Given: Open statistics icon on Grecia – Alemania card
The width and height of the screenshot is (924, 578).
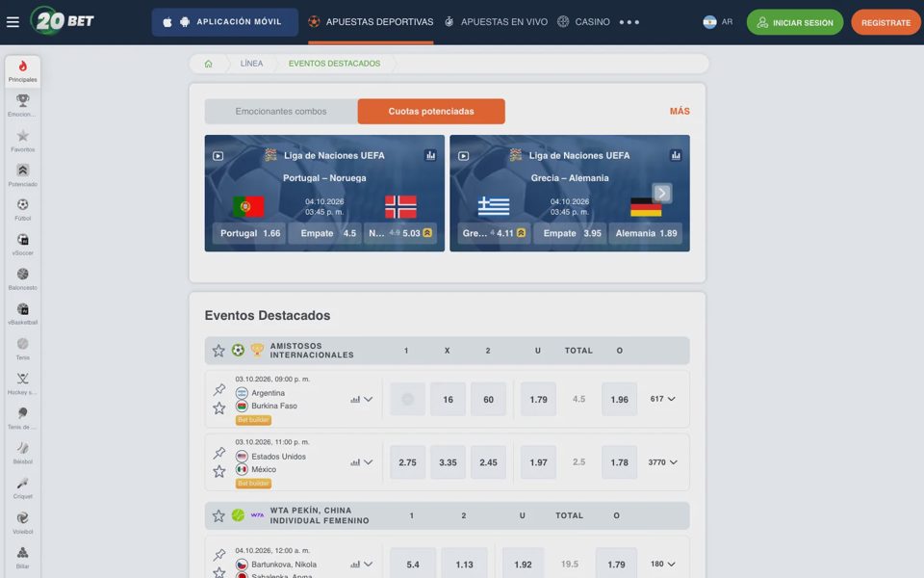Looking at the screenshot, I should click(x=676, y=155).
